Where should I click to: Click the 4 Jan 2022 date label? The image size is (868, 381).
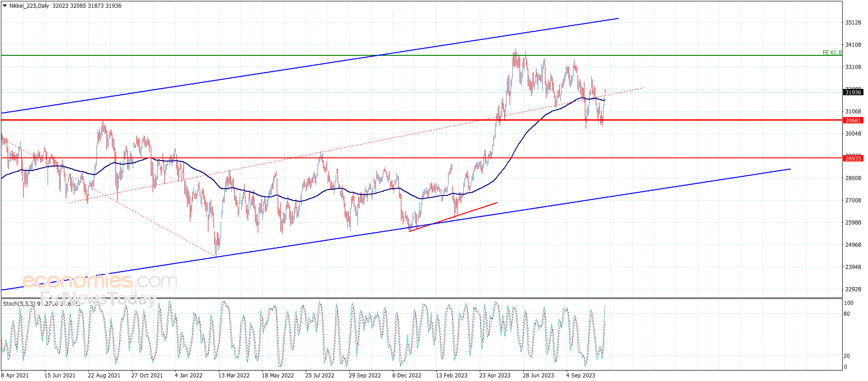coord(188,376)
